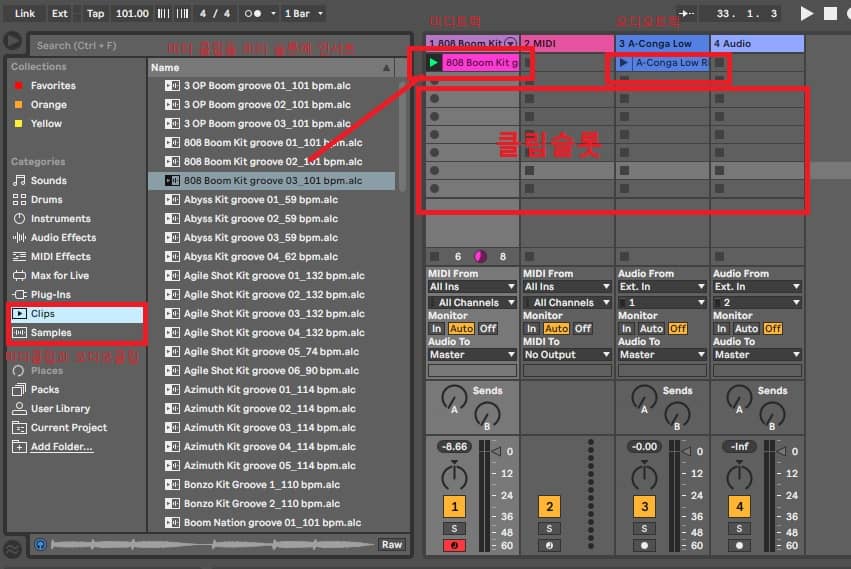Select Yellow collection

click(x=46, y=124)
